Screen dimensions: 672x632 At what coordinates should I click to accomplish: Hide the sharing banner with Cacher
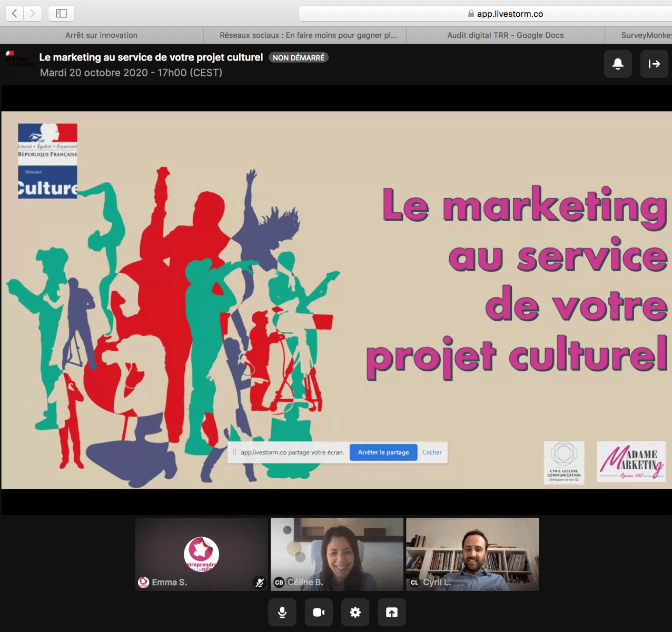point(431,452)
